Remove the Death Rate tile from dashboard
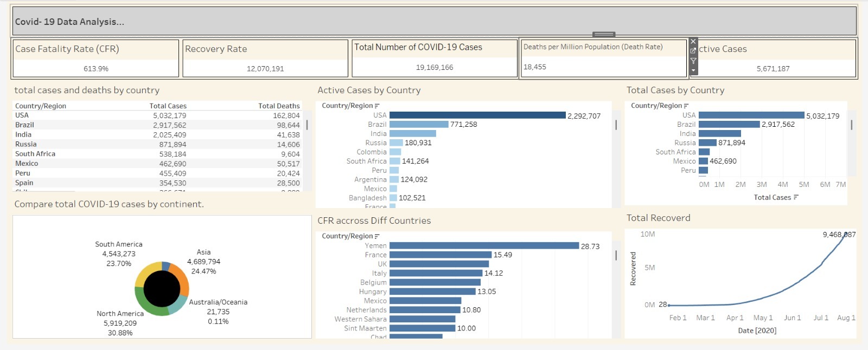868x350 pixels. (693, 42)
